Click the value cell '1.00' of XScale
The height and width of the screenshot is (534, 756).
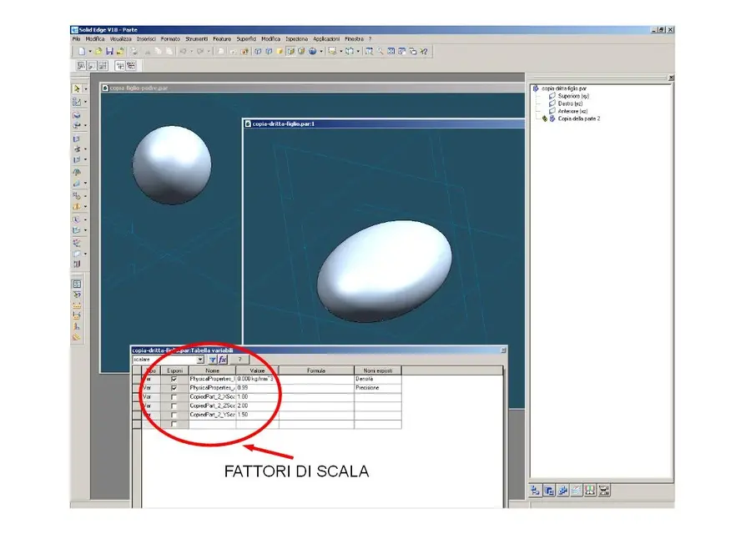tap(258, 397)
